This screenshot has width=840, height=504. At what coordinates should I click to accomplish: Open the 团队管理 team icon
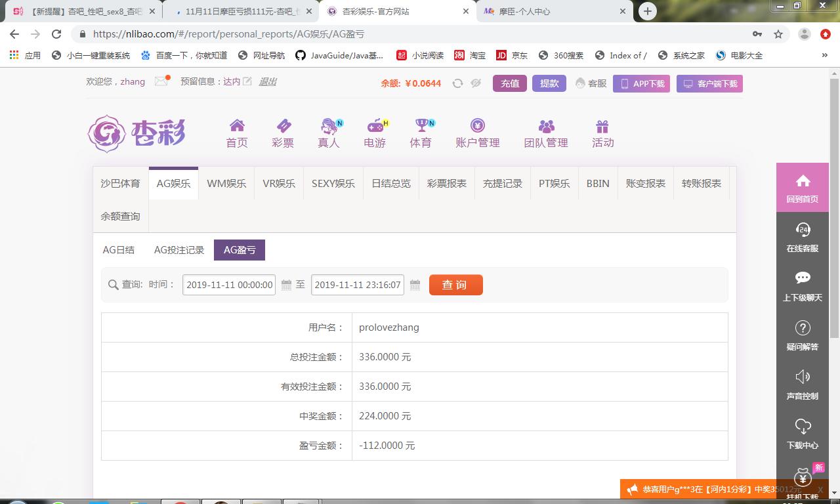click(x=546, y=126)
